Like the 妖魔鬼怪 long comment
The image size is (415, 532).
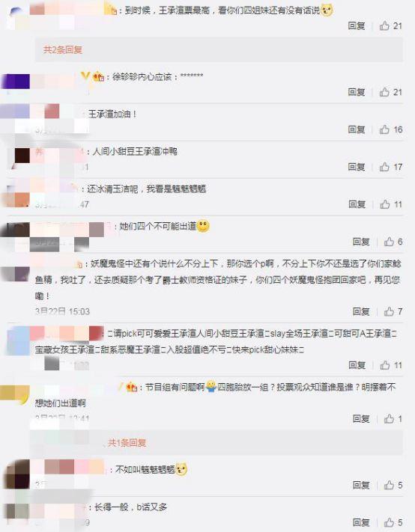click(393, 311)
